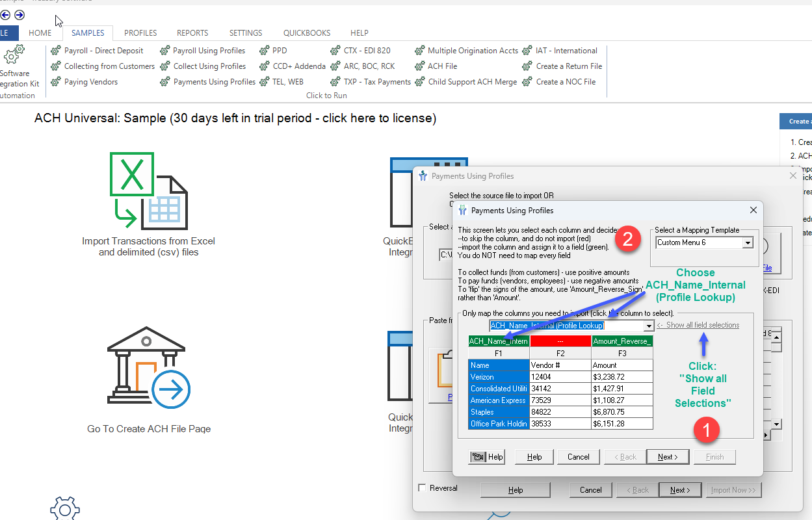The height and width of the screenshot is (520, 812).
Task: Click the forward navigation arrow icon
Action: pyautogui.click(x=20, y=15)
